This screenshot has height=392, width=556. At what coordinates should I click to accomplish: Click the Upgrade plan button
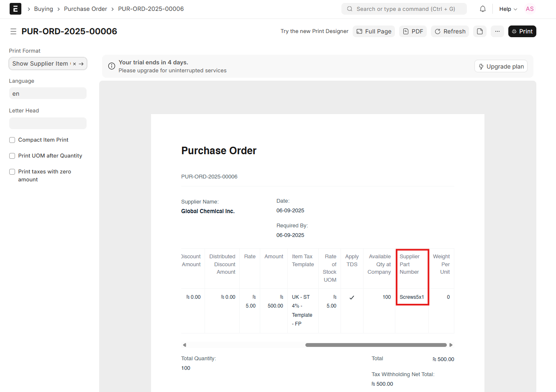[x=501, y=66]
